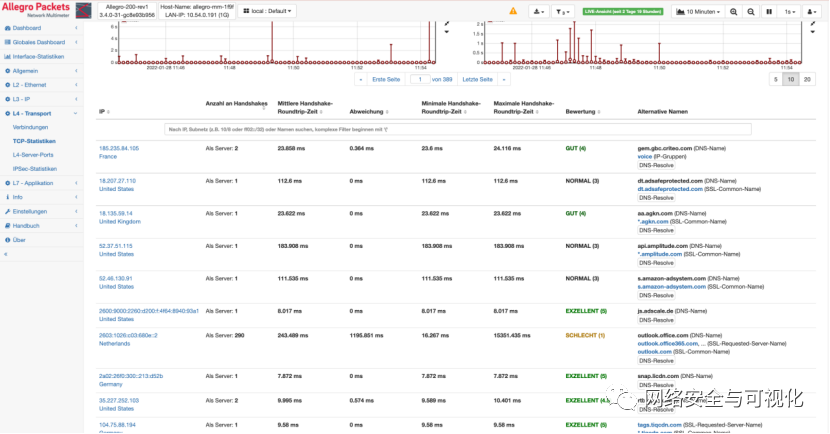Viewport: 830px width, 434px height.
Task: Show 20 rows per page
Action: (x=807, y=79)
